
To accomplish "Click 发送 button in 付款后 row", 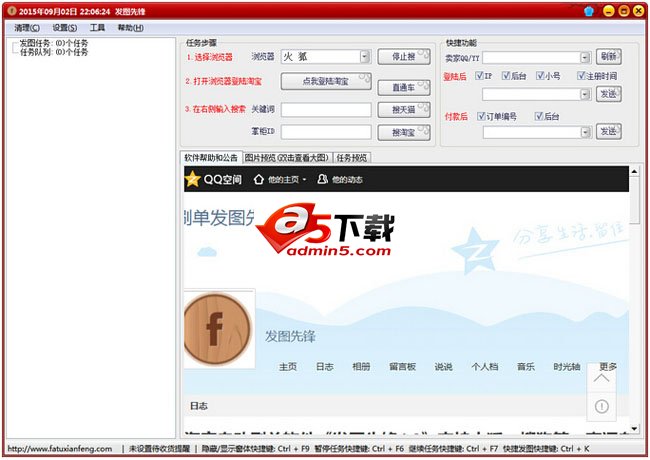I will (x=609, y=131).
